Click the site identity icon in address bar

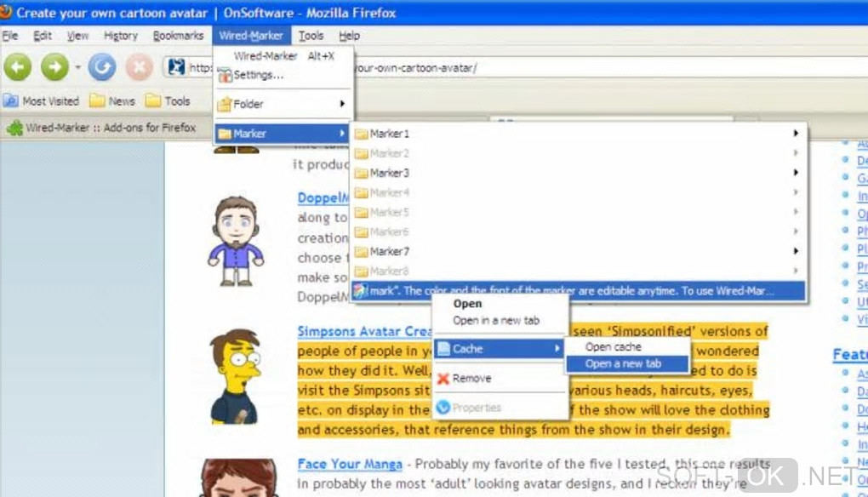(176, 67)
